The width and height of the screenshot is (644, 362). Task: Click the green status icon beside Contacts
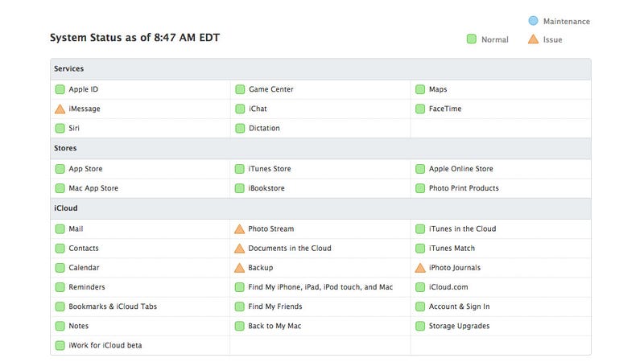[x=60, y=249]
